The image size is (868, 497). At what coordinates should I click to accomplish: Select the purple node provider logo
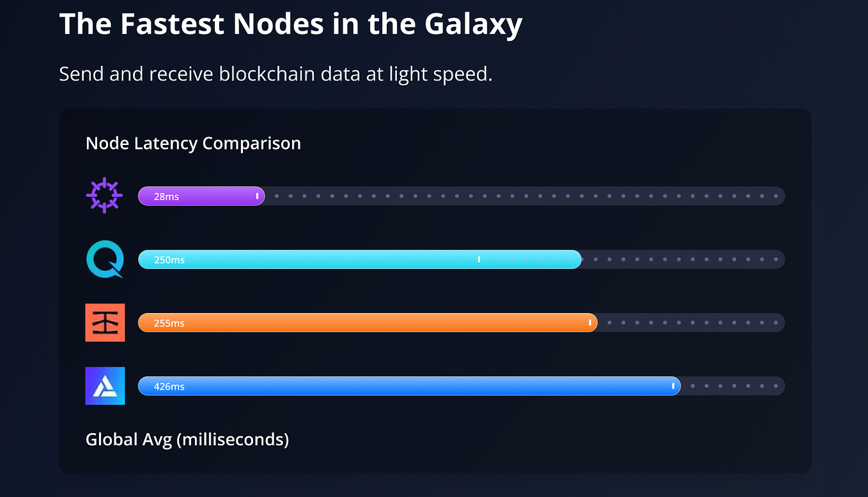(104, 195)
